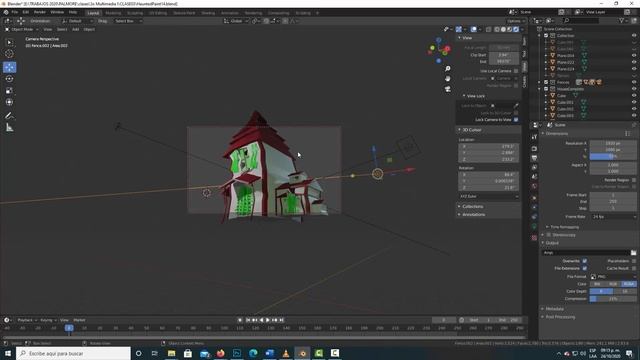Image resolution: width=640 pixels, height=360 pixels.
Task: Open the Global transform orientation dropdown
Action: 236,21
